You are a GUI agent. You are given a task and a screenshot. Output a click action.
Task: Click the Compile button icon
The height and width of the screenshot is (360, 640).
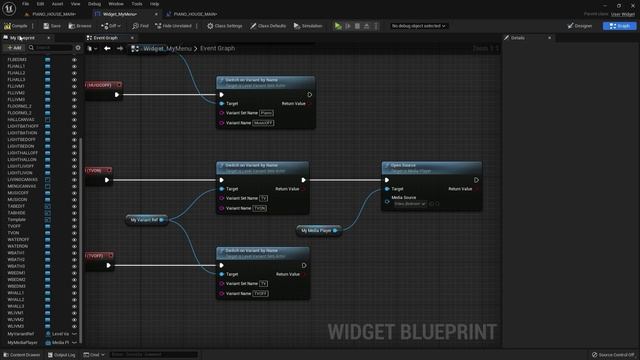click(7, 26)
